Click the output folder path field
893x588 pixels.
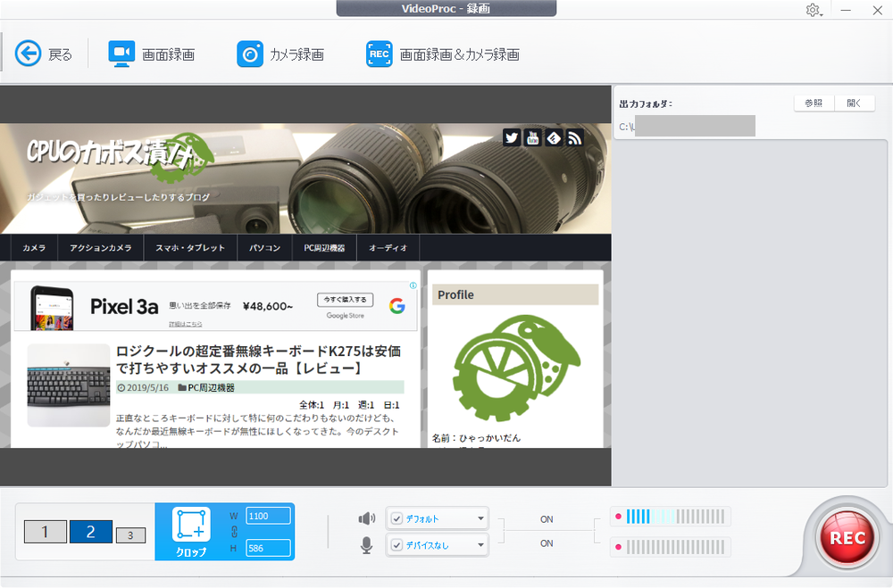688,127
